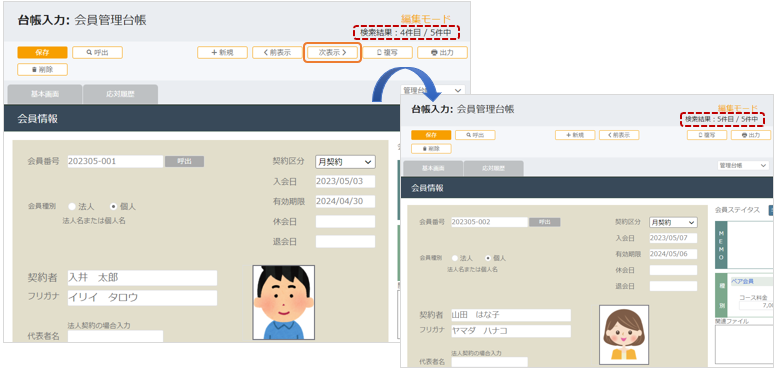Click 出力 button in left window
Viewport: 776px width, 369px height.
click(x=442, y=52)
